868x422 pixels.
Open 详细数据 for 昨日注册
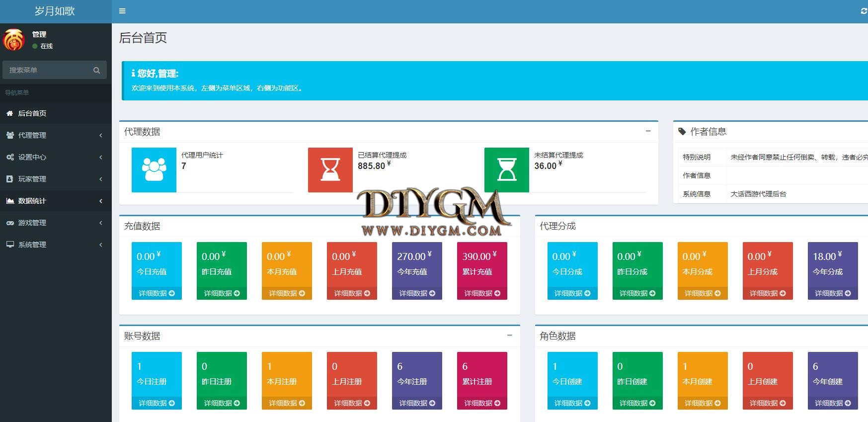tap(222, 403)
